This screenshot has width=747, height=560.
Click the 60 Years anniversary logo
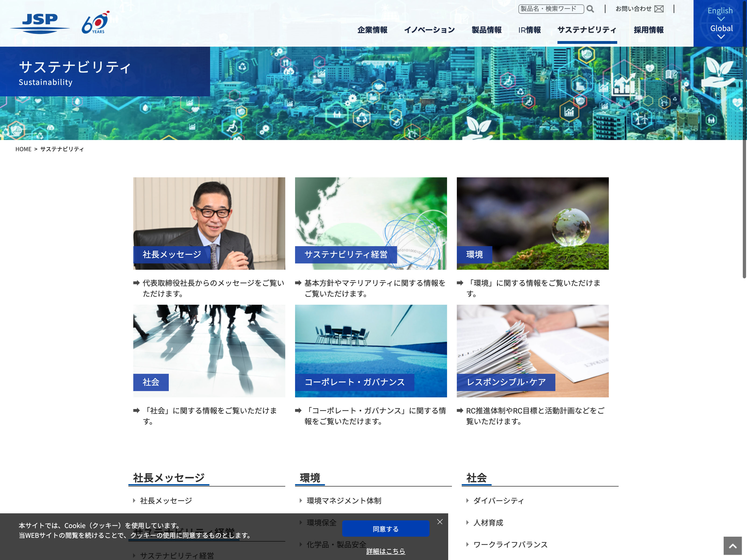[x=95, y=23]
